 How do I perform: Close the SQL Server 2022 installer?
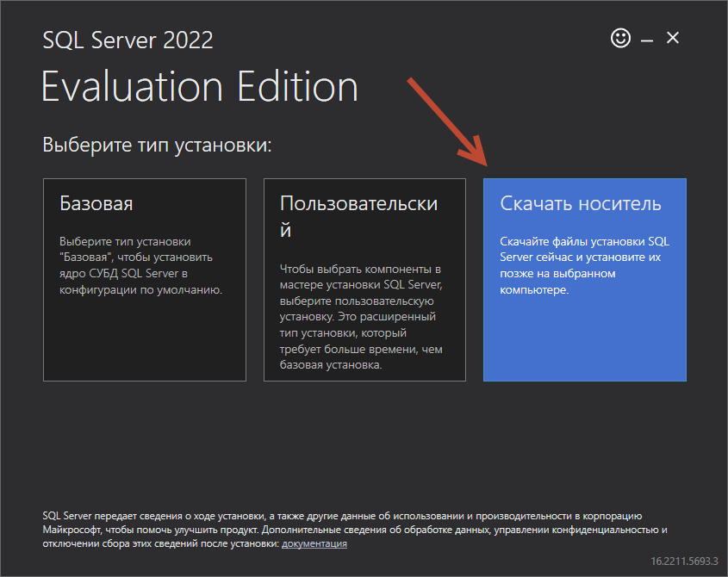[x=672, y=38]
